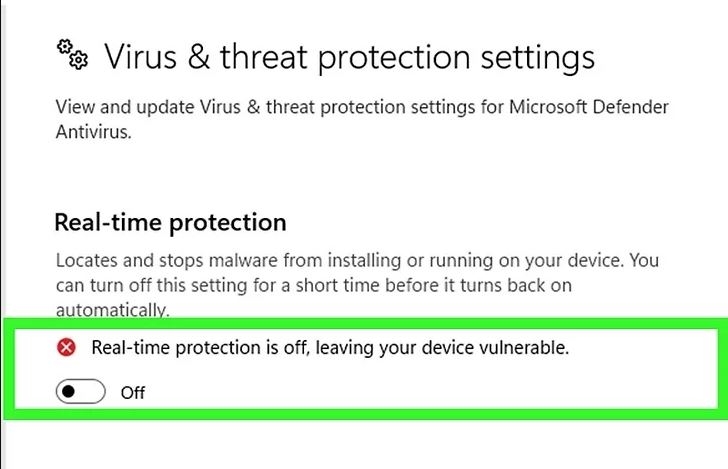Click the words 'Microsoft Defender' in the description
Viewport: 728px width, 469px height.
pos(589,107)
